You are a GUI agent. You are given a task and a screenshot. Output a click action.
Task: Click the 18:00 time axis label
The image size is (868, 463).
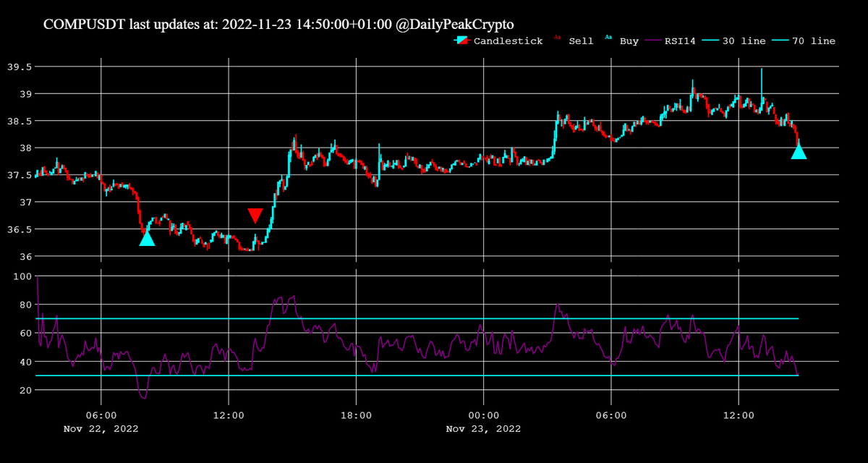356,415
